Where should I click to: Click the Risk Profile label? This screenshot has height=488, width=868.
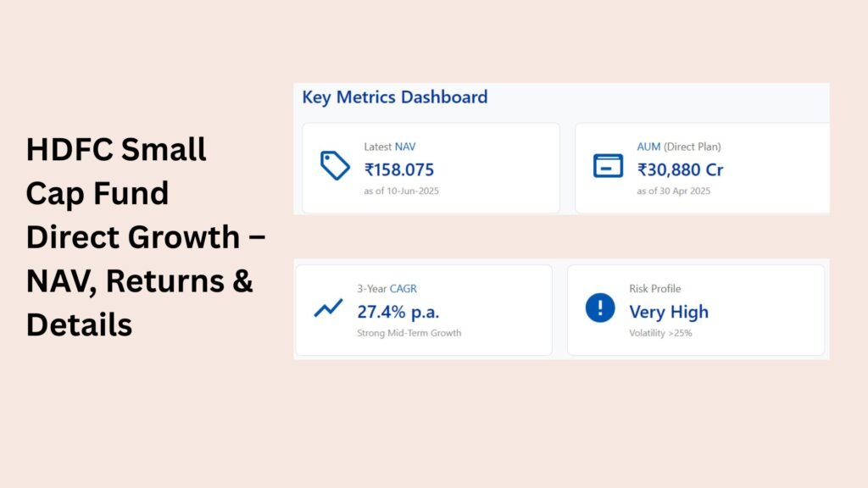click(655, 288)
